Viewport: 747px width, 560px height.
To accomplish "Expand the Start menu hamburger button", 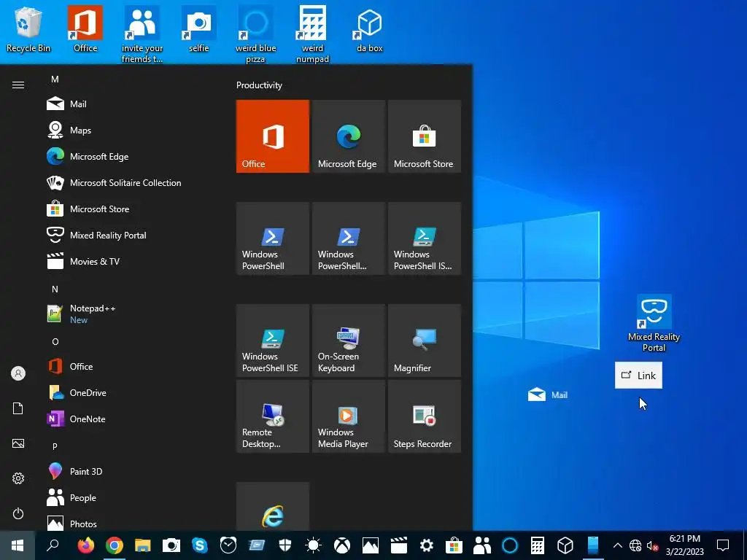I will tap(18, 85).
